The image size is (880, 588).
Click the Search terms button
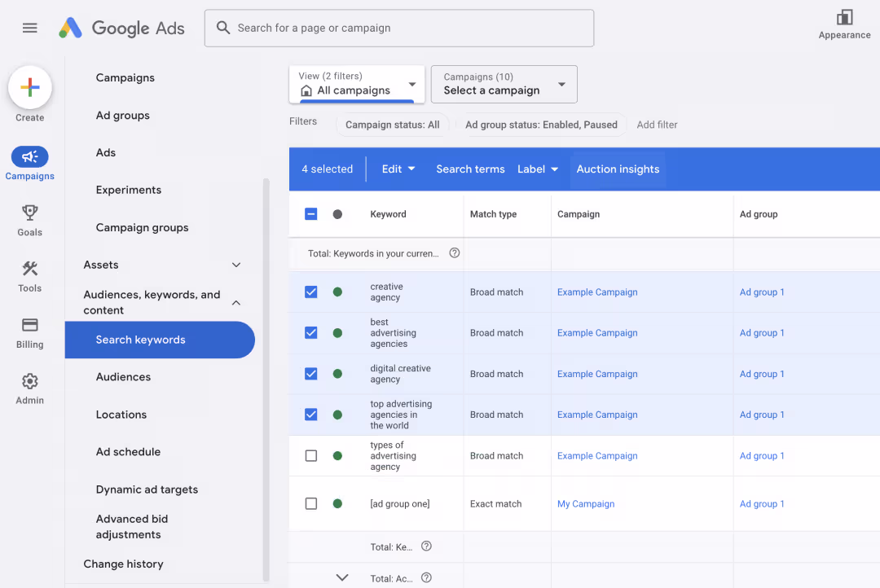[470, 169]
